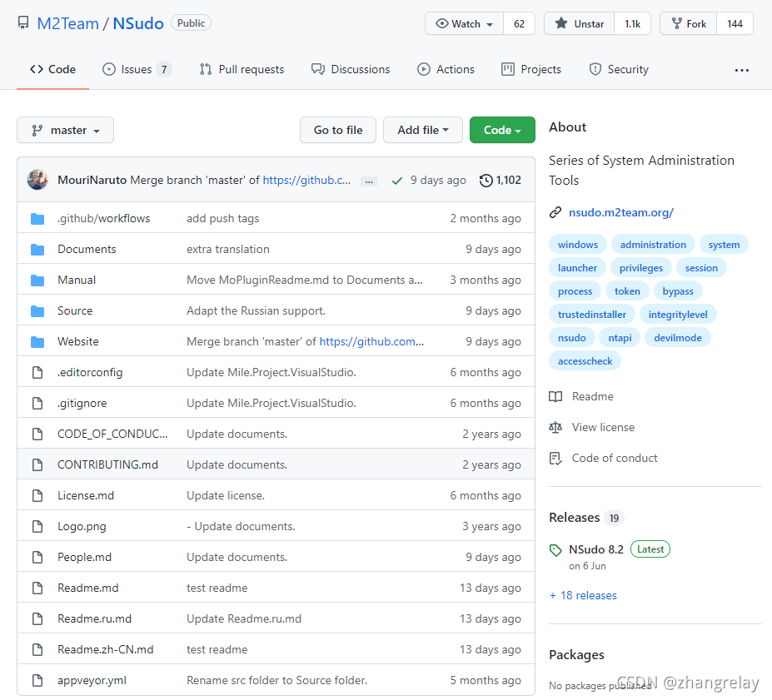The width and height of the screenshot is (772, 700).
Task: Open the three-dot more tabs menu
Action: click(741, 71)
